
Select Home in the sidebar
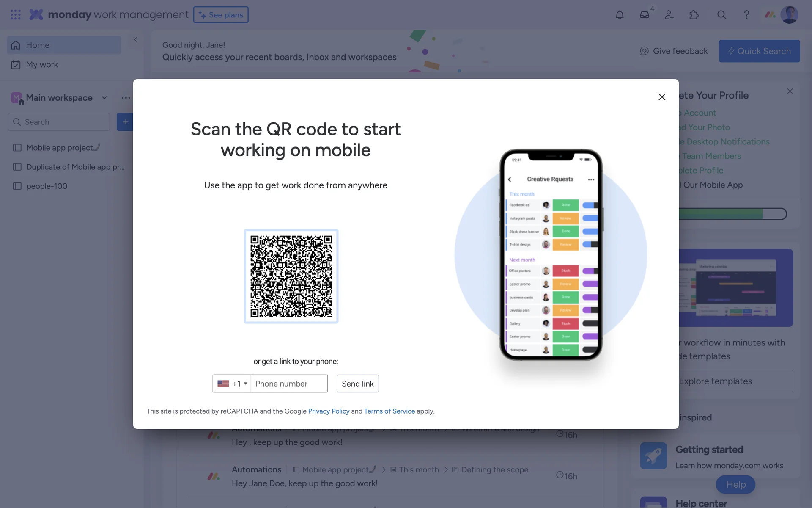click(38, 45)
